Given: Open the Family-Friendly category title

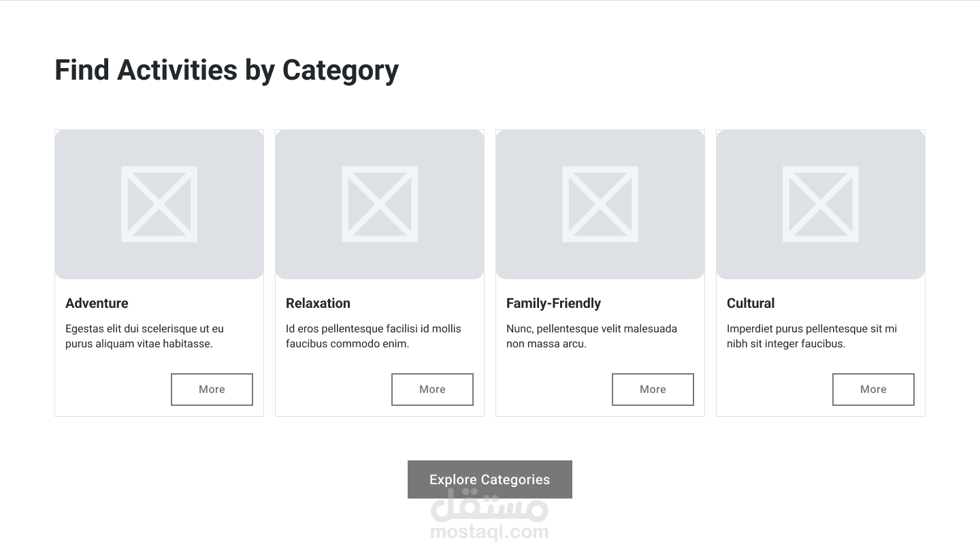Looking at the screenshot, I should pos(553,303).
